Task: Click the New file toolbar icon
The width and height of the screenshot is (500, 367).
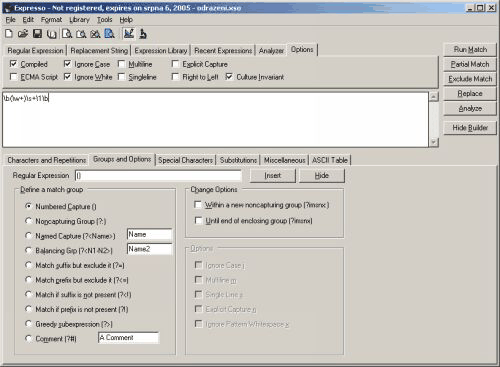Action: [x=9, y=33]
